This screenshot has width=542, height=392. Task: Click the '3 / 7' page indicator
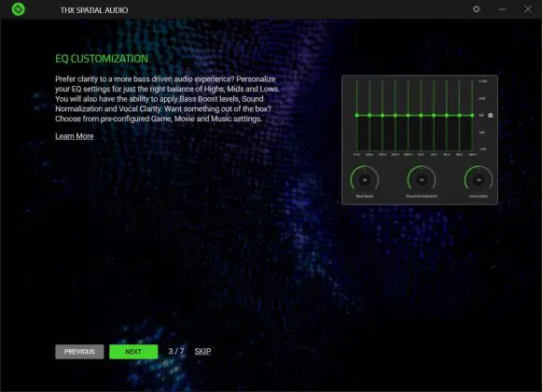176,352
